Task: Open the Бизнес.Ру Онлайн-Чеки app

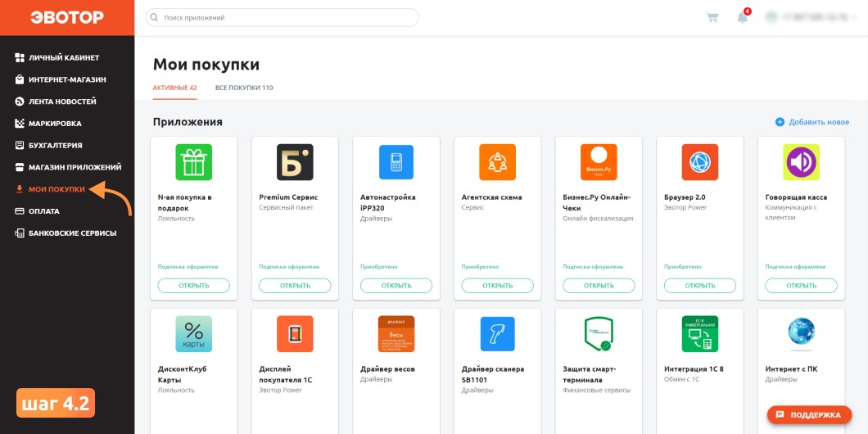Action: [599, 286]
